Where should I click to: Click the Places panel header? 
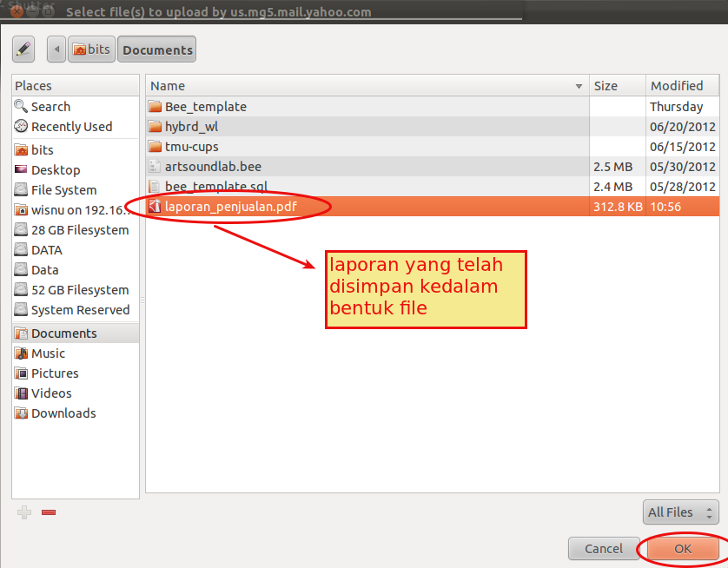click(x=76, y=86)
